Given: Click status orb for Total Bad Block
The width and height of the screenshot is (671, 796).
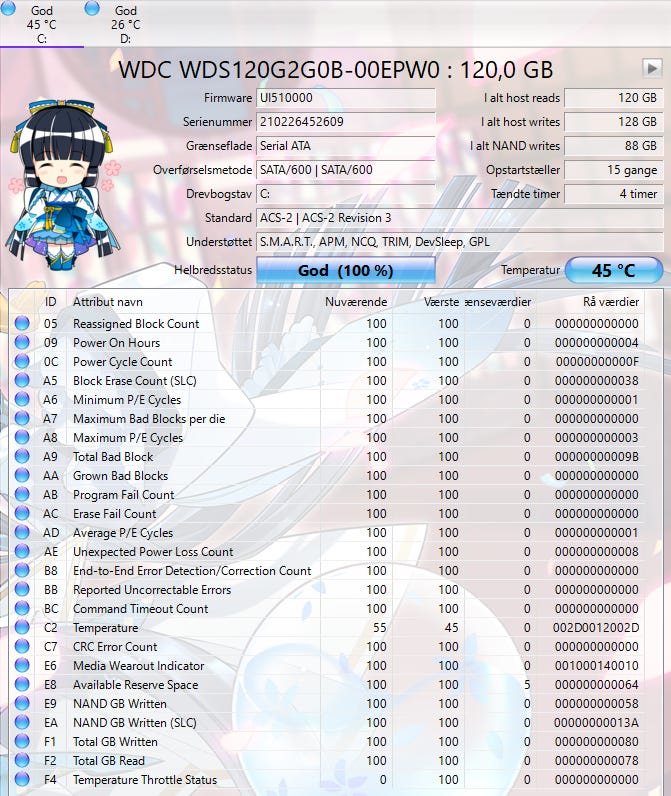Looking at the screenshot, I should (x=22, y=456).
